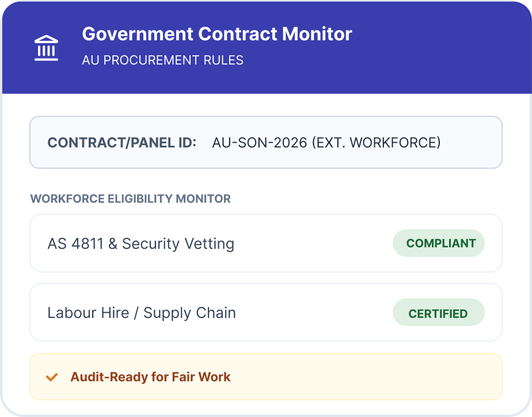Select the AS 4811 & Security Vetting label

[x=140, y=244]
